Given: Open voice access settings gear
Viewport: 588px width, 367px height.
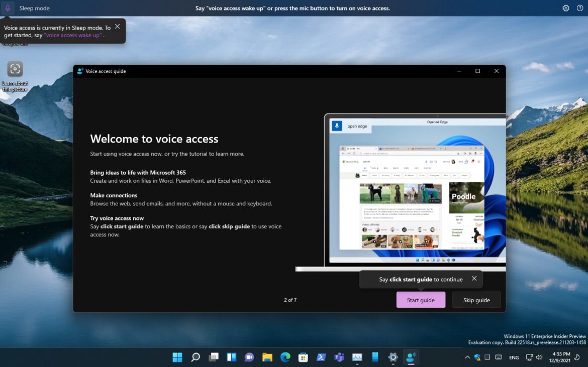Looking at the screenshot, I should [565, 8].
